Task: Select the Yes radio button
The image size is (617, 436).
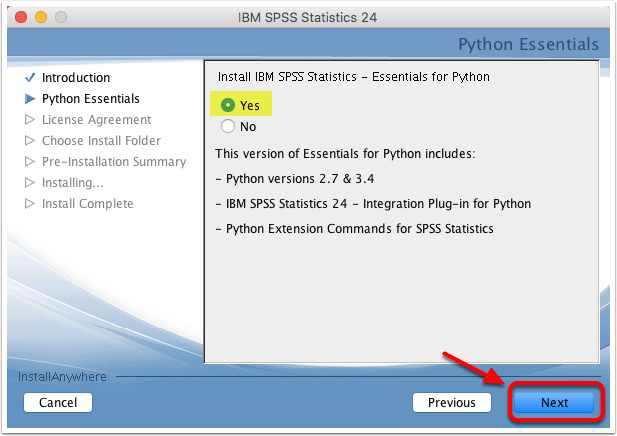Action: click(x=228, y=105)
